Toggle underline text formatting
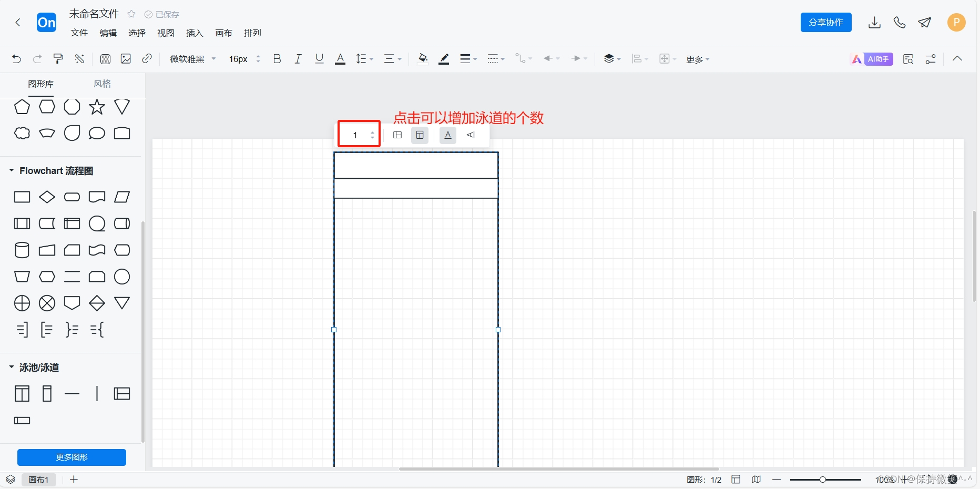Image resolution: width=980 pixels, height=489 pixels. pyautogui.click(x=319, y=59)
